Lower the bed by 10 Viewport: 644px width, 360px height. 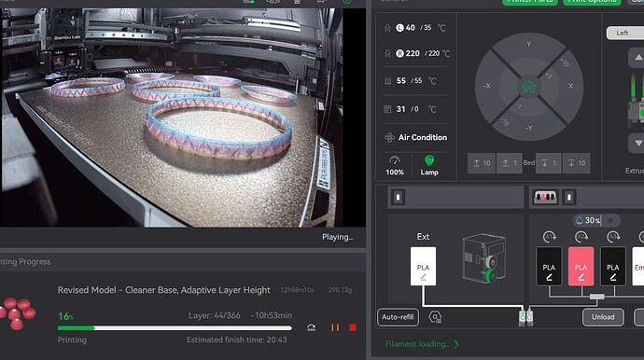pos(577,163)
